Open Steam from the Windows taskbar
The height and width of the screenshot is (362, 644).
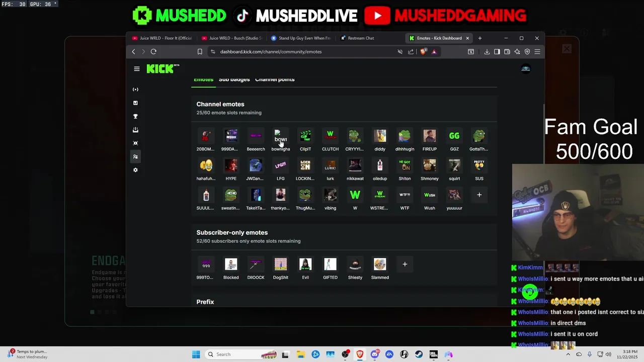tap(419, 354)
